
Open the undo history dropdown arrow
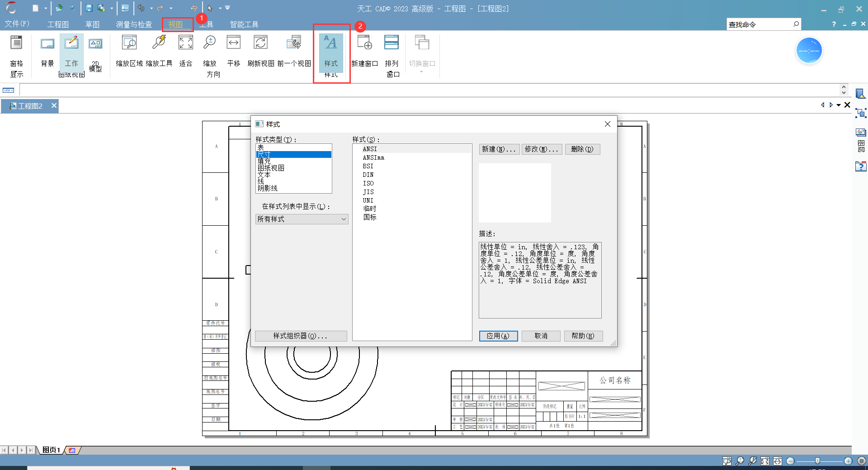click(x=151, y=9)
